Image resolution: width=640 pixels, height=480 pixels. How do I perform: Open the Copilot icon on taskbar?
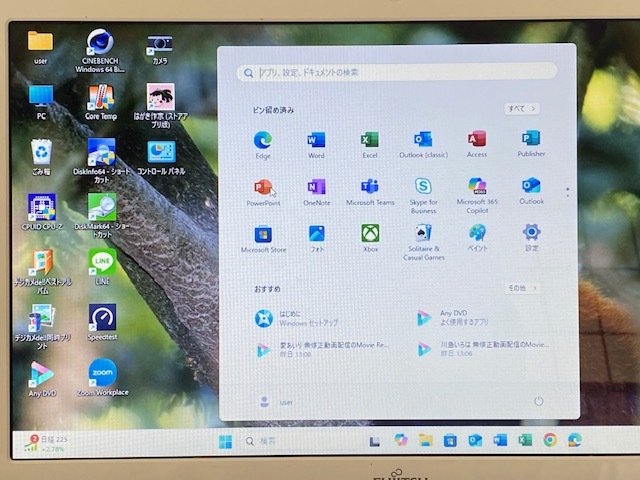pos(401,440)
